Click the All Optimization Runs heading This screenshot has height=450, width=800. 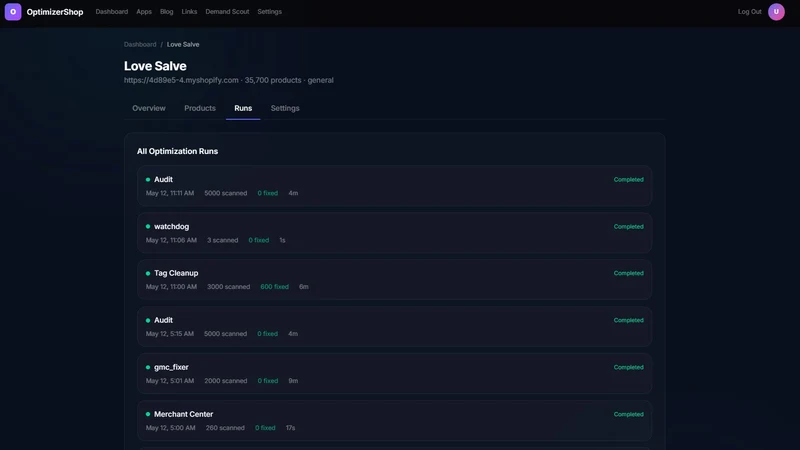coord(177,152)
